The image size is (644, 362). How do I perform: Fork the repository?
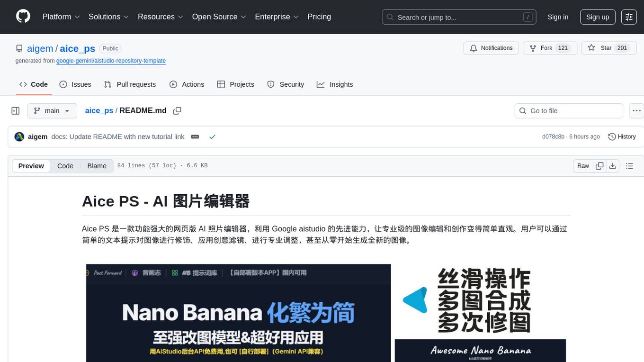click(x=550, y=48)
